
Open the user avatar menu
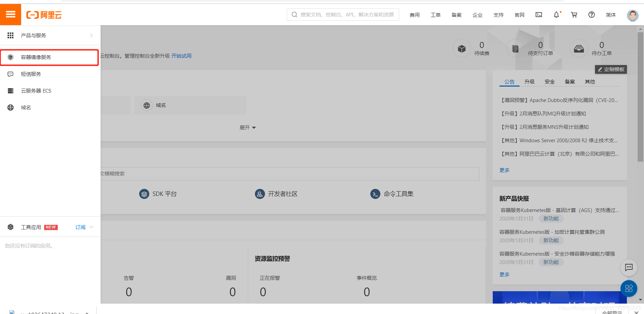(633, 15)
